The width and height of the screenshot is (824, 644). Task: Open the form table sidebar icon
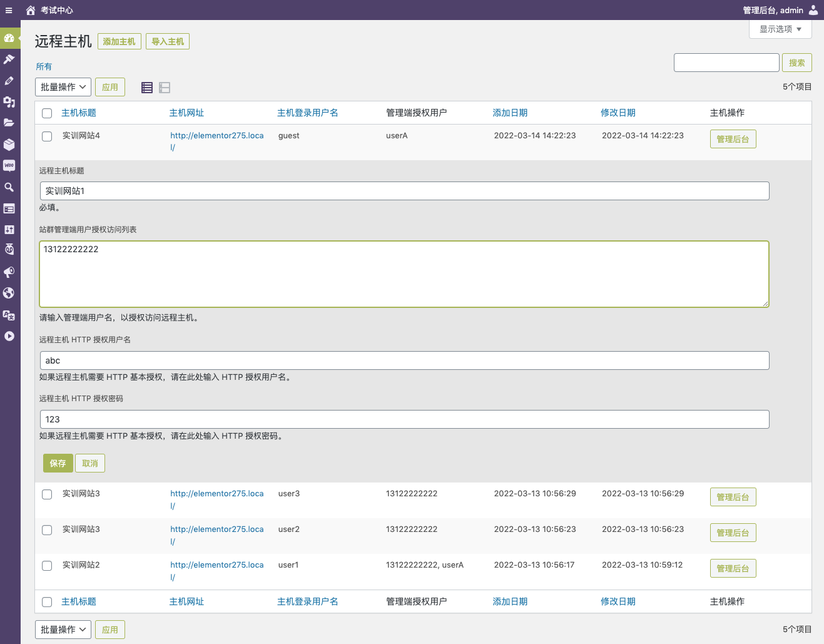[x=9, y=208]
